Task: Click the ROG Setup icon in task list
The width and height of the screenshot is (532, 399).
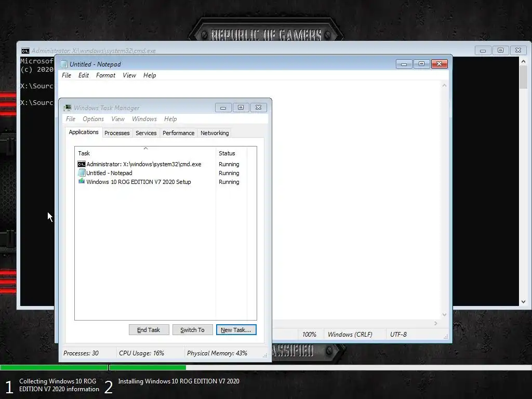Action: [x=82, y=181]
